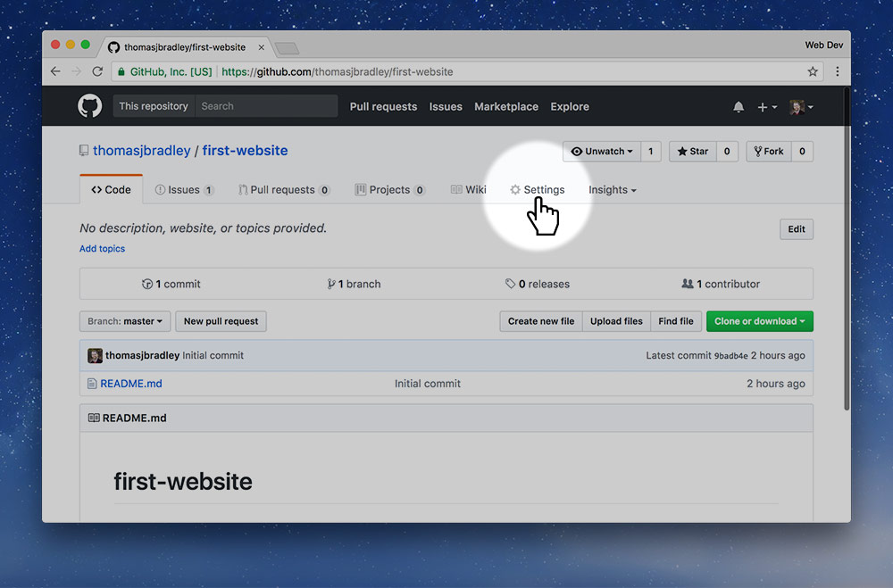Open first-website repository title link

245,150
